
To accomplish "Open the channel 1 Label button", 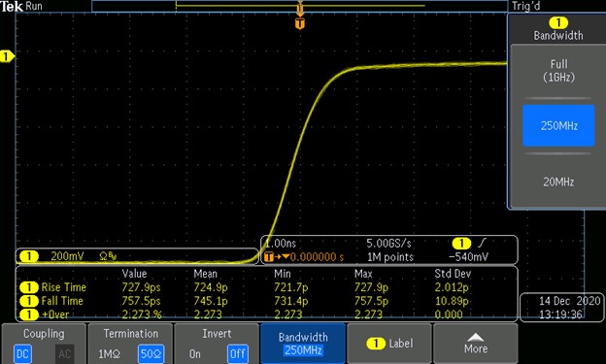I will [x=389, y=344].
